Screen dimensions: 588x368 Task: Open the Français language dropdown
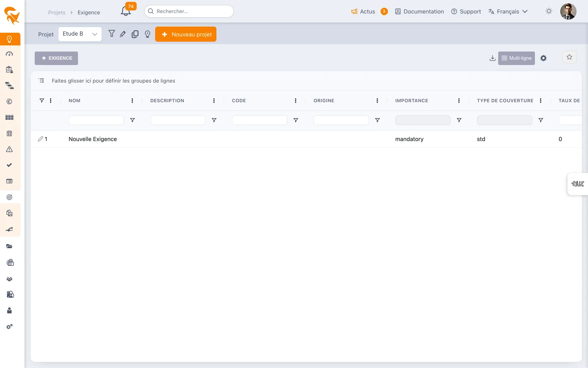(x=508, y=11)
